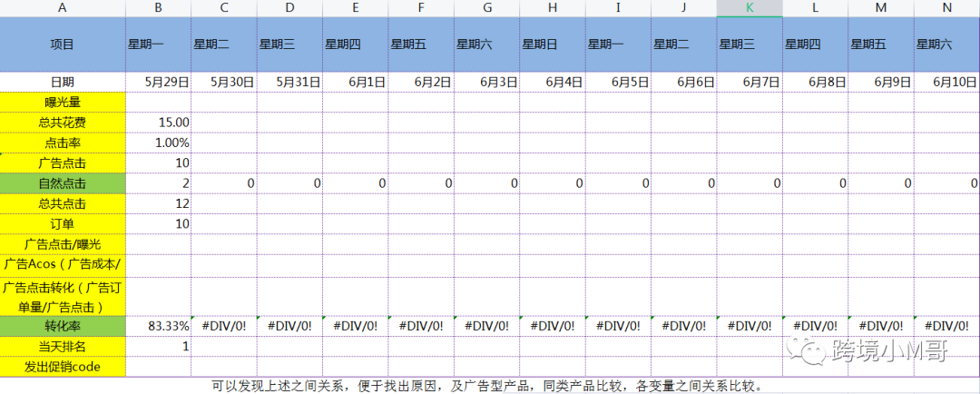Select the 发出促销code label cell
Viewport: 980px width, 394px height.
coord(63,366)
